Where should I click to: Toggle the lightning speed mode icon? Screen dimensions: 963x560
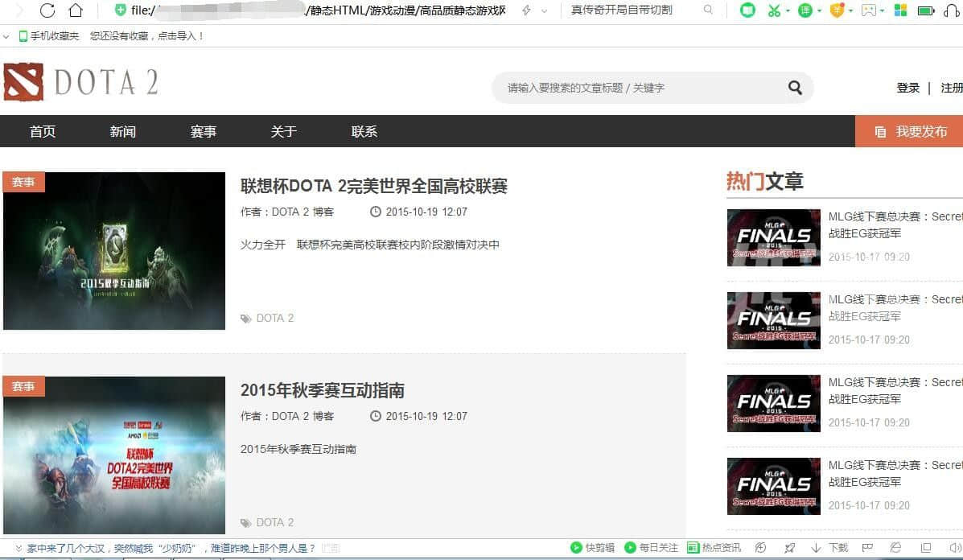coord(526,10)
